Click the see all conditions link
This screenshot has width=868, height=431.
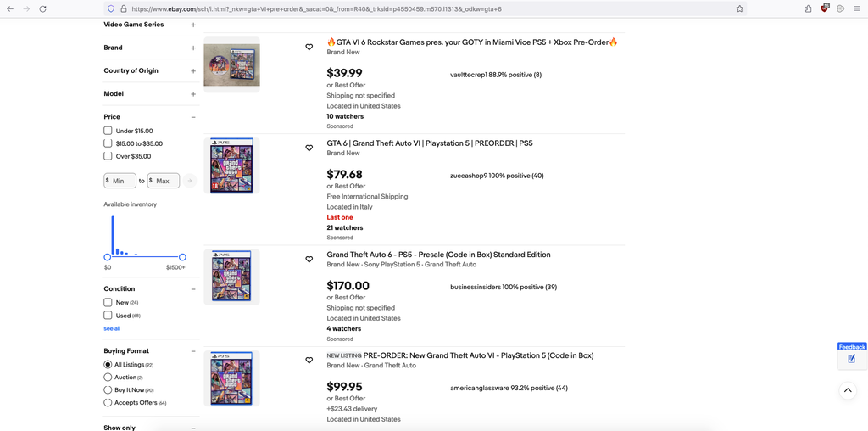[x=112, y=328]
